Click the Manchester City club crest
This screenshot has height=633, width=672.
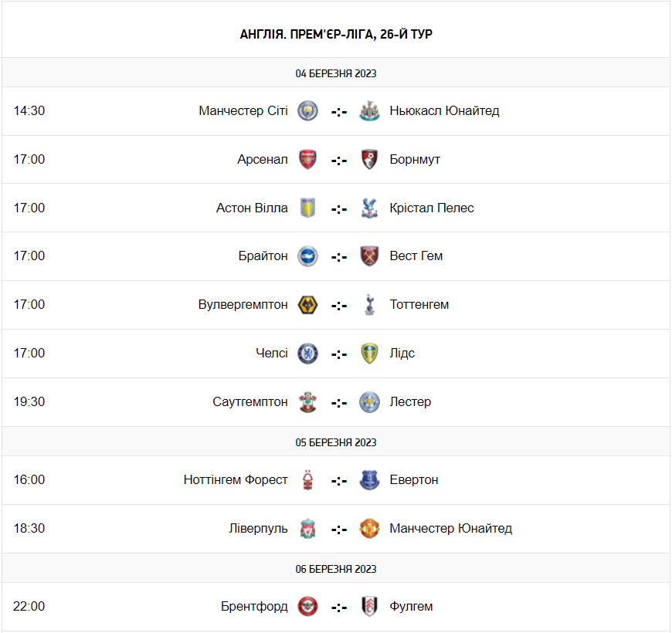coord(308,110)
